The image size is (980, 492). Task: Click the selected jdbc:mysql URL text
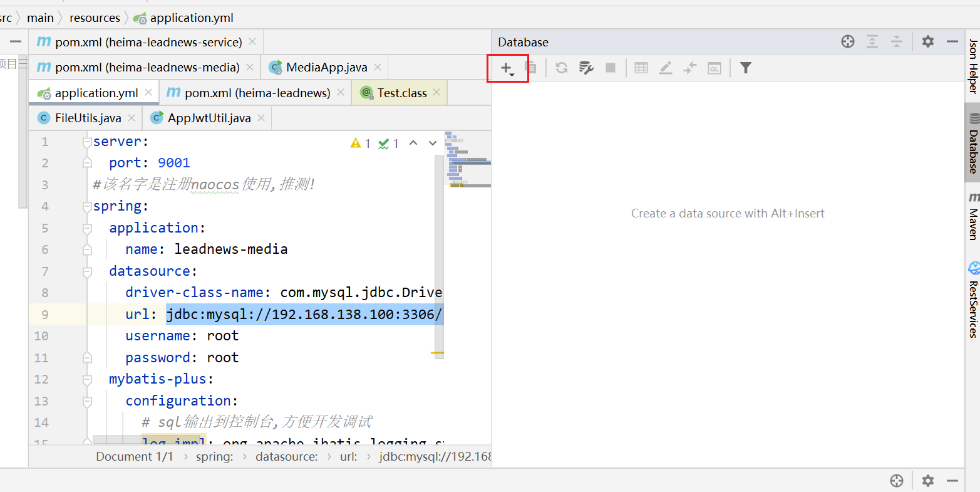coord(304,314)
